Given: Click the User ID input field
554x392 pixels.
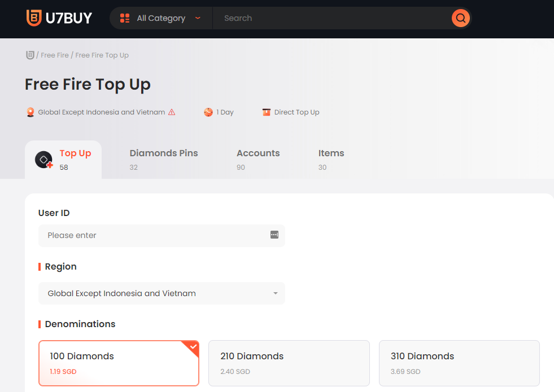Looking at the screenshot, I should tap(162, 235).
